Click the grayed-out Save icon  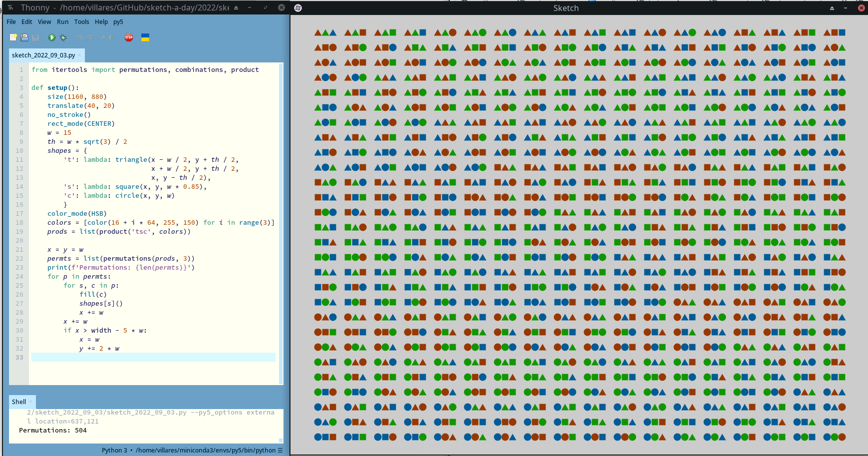(35, 37)
